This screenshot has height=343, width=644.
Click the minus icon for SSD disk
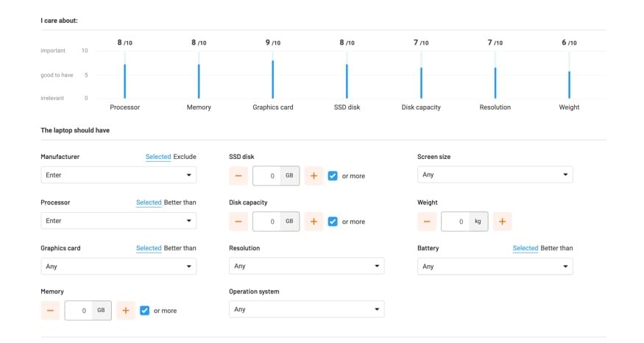tap(238, 176)
